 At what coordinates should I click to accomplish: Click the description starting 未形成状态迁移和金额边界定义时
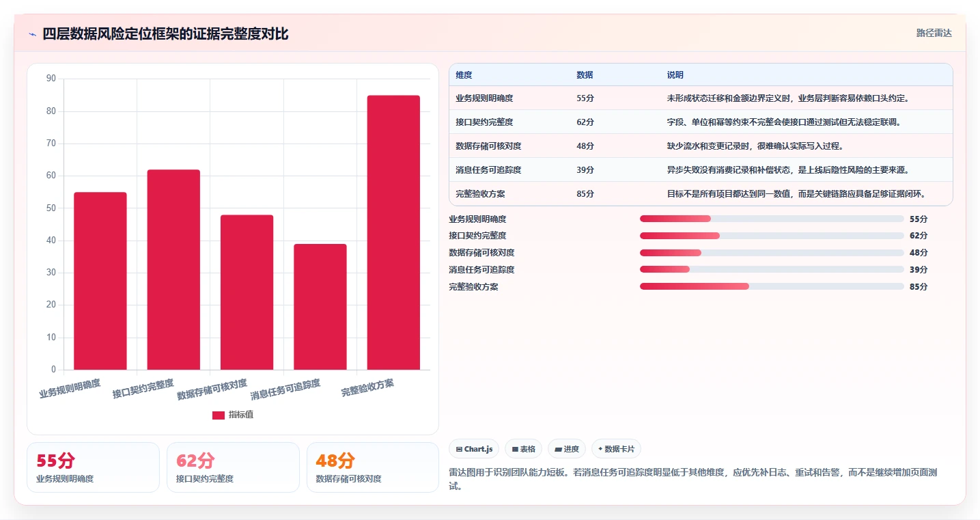[x=787, y=98]
